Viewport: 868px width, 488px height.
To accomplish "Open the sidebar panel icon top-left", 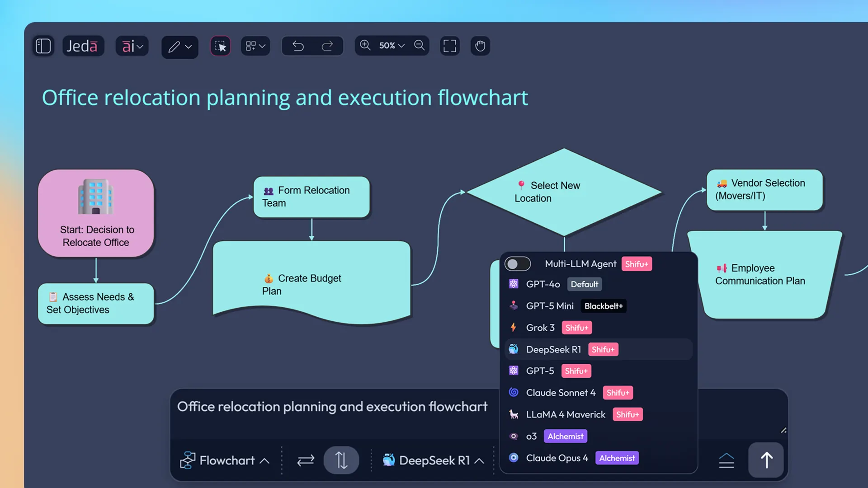I will pyautogui.click(x=43, y=46).
